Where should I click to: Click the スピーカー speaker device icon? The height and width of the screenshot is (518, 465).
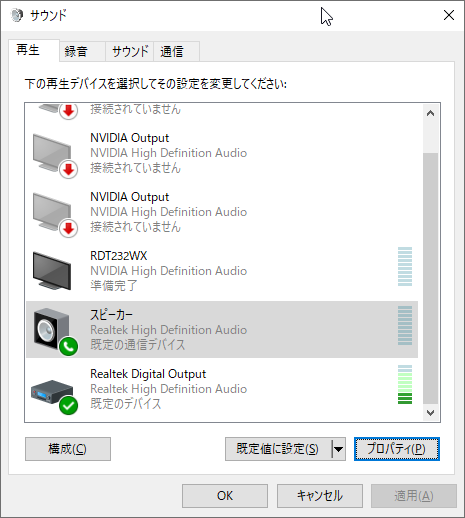[51, 329]
